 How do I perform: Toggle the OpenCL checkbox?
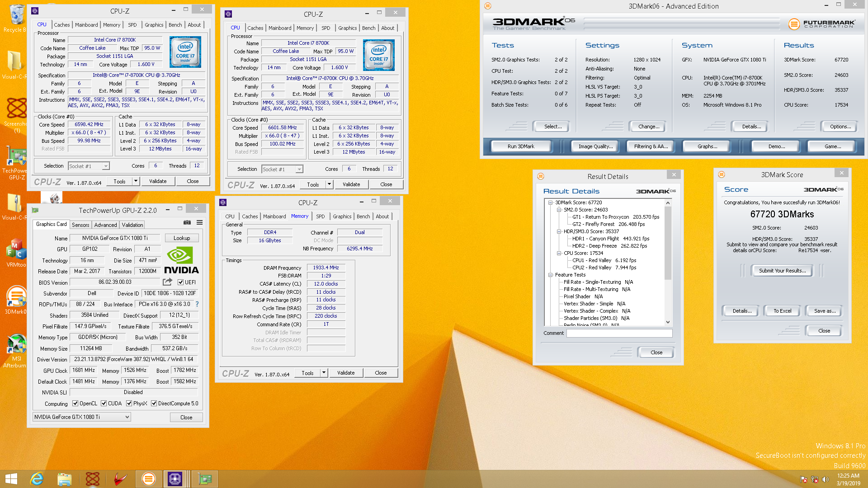pyautogui.click(x=75, y=404)
